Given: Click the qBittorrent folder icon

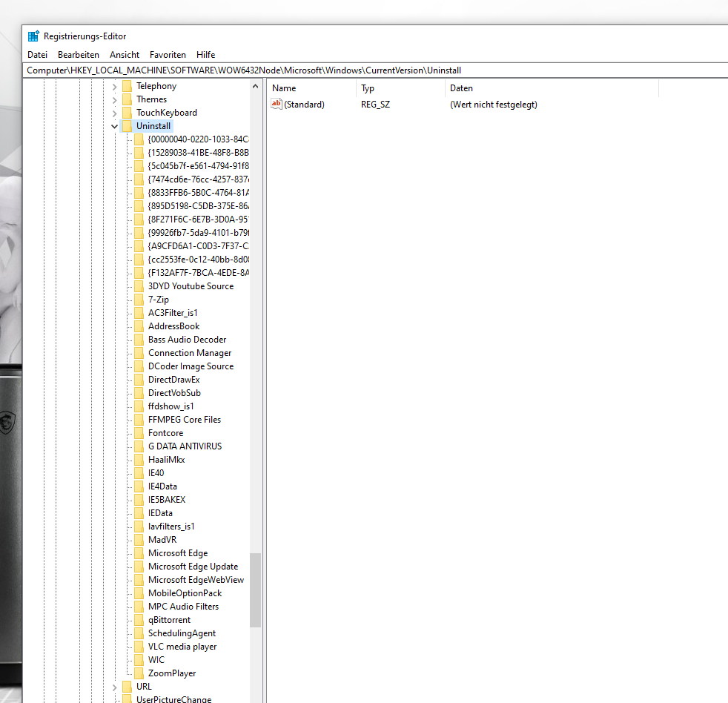Looking at the screenshot, I should (139, 621).
